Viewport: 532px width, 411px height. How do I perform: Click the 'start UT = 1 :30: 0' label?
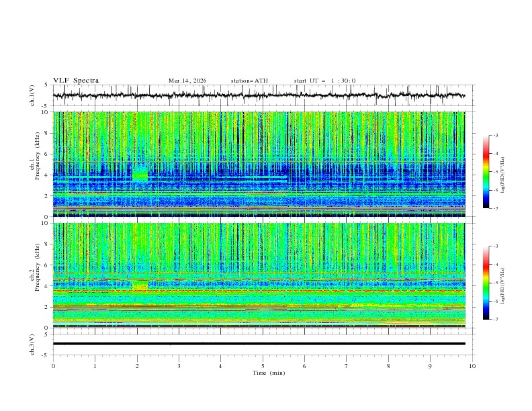coord(324,81)
